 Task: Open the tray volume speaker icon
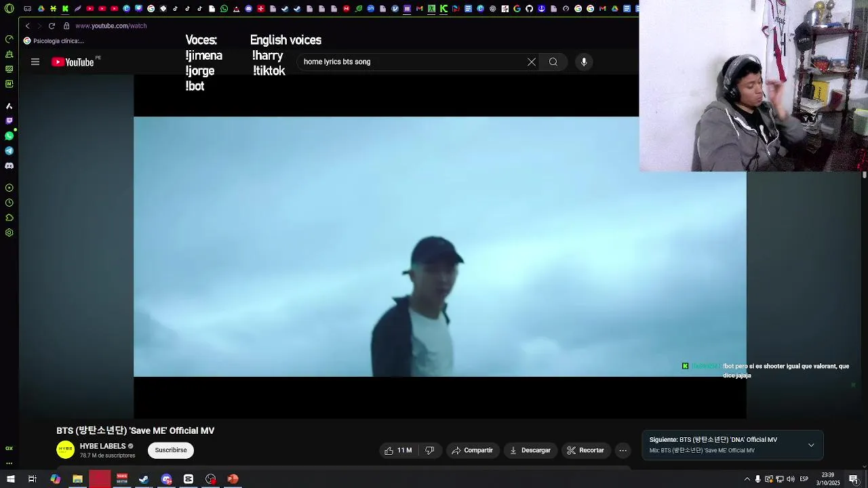coord(790,479)
